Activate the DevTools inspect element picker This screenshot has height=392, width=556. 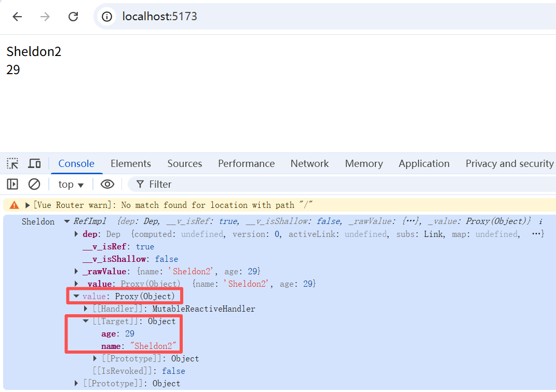(13, 164)
